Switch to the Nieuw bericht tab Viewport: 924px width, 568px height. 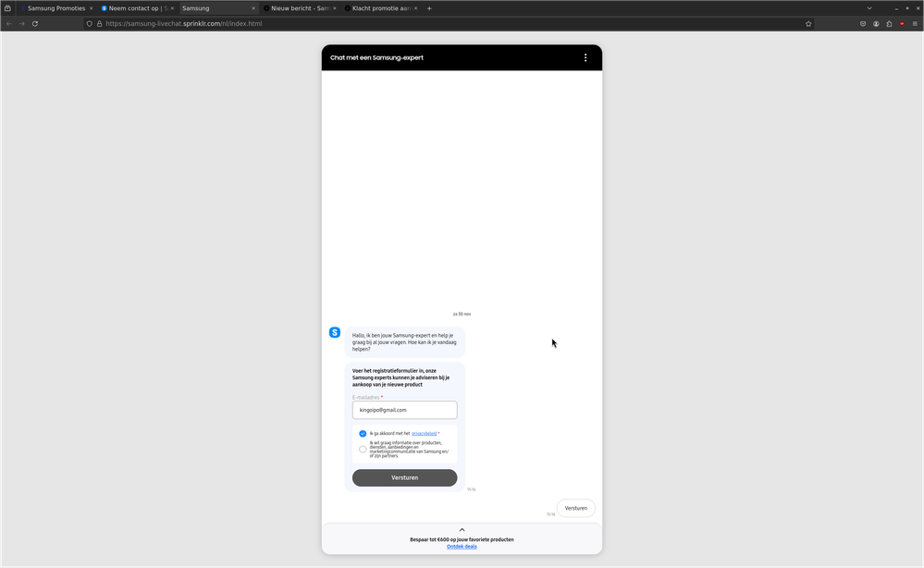(300, 8)
